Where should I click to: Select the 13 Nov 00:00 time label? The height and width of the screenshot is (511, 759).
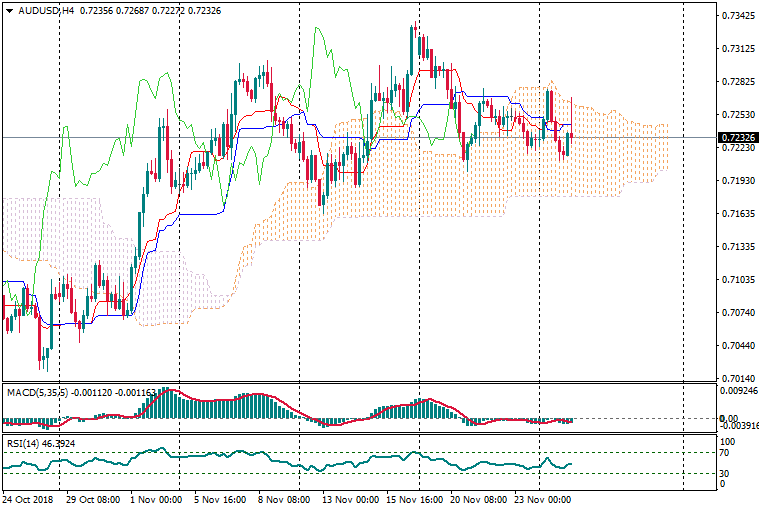pyautogui.click(x=348, y=498)
